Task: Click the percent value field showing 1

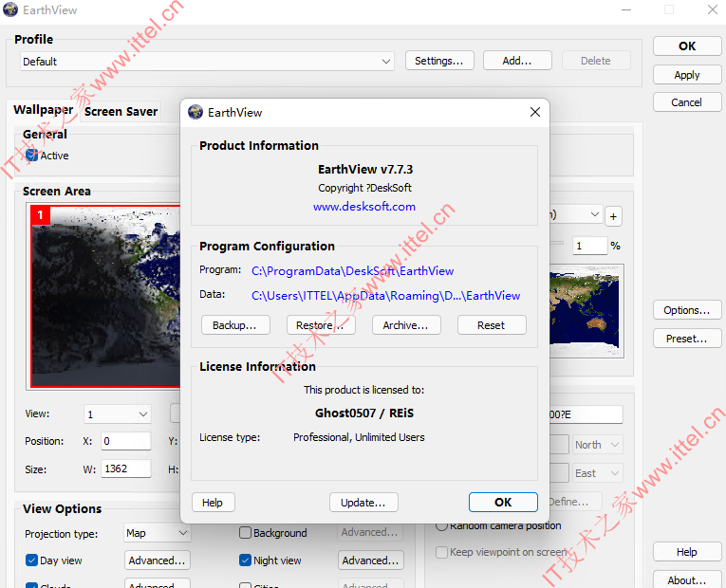Action: 590,246
